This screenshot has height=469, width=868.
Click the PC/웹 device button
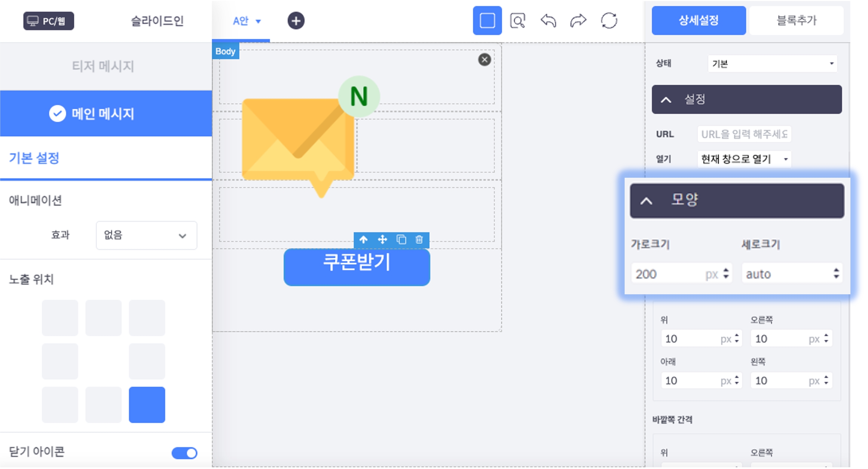click(x=49, y=21)
